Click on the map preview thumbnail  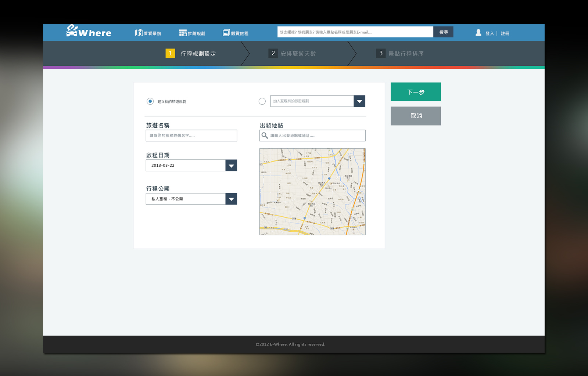(312, 192)
